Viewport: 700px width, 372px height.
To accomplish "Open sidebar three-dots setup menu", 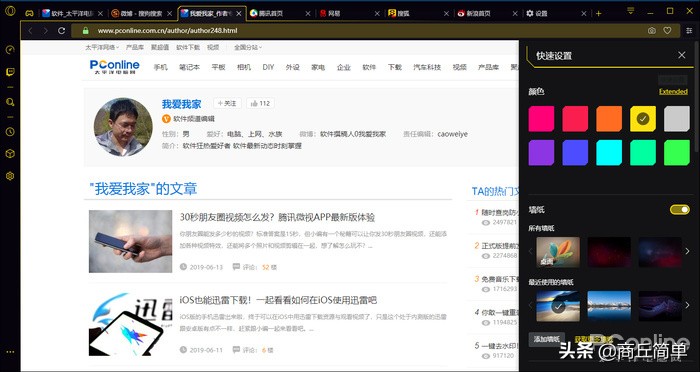I will tap(10, 352).
